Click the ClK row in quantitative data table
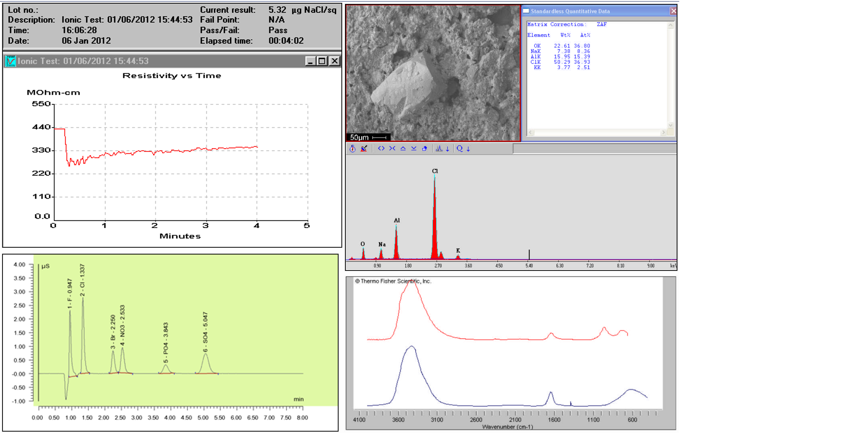Image resolution: width=868 pixels, height=433 pixels. point(560,62)
